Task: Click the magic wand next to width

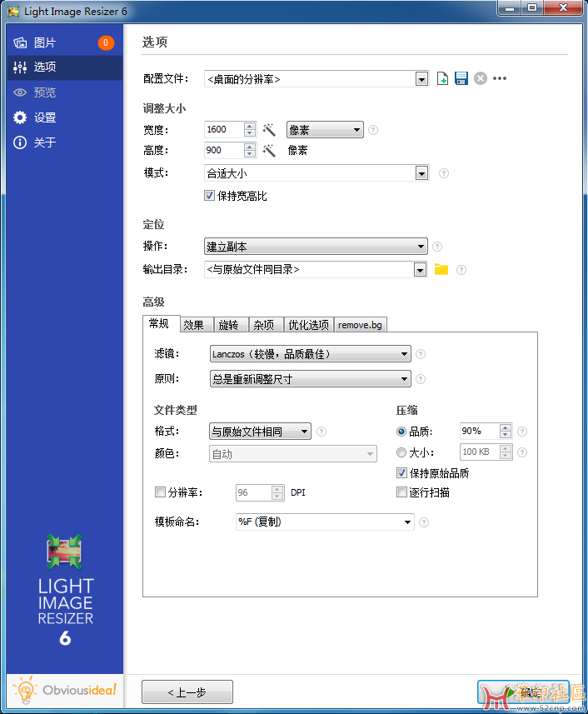Action: [x=269, y=130]
